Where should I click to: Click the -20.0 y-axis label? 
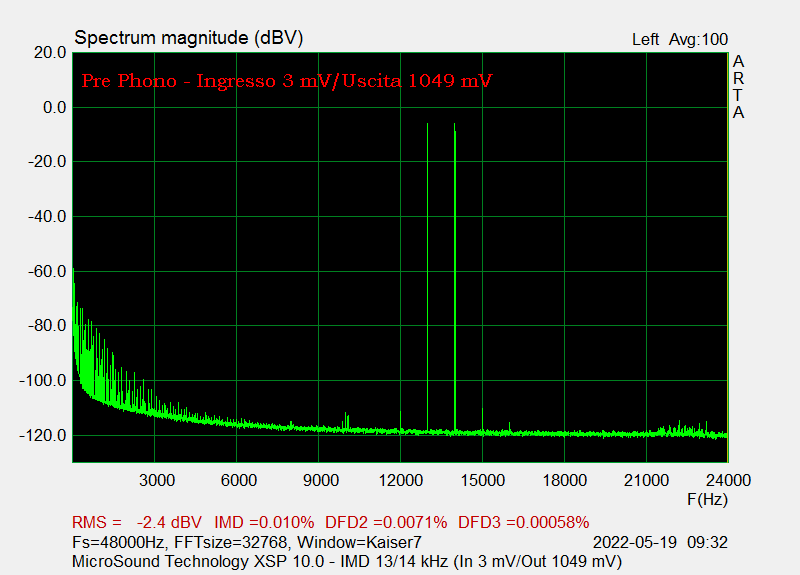click(47, 162)
